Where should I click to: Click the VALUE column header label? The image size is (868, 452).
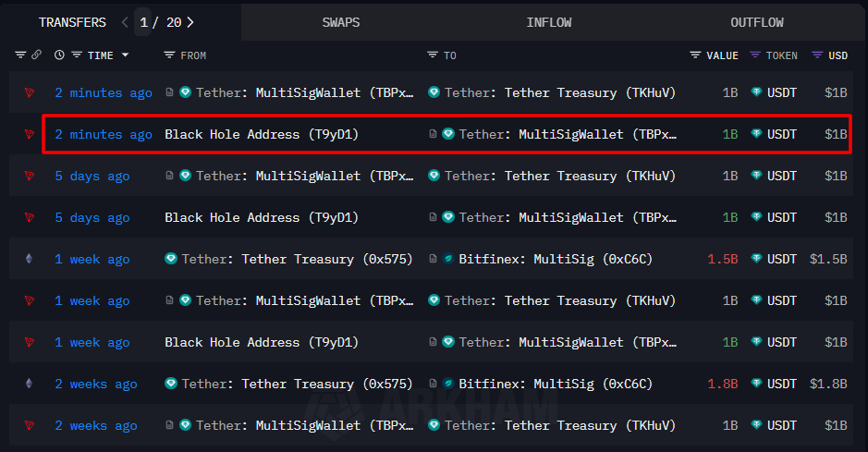[x=723, y=55]
